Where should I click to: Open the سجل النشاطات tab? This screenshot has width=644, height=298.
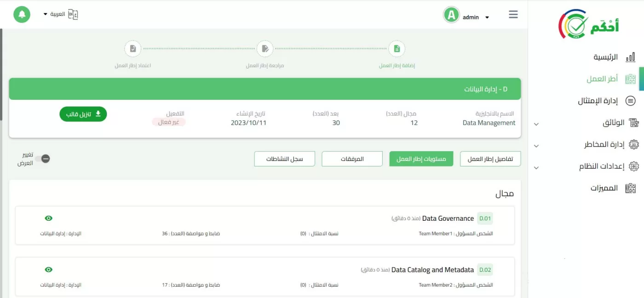tap(284, 159)
